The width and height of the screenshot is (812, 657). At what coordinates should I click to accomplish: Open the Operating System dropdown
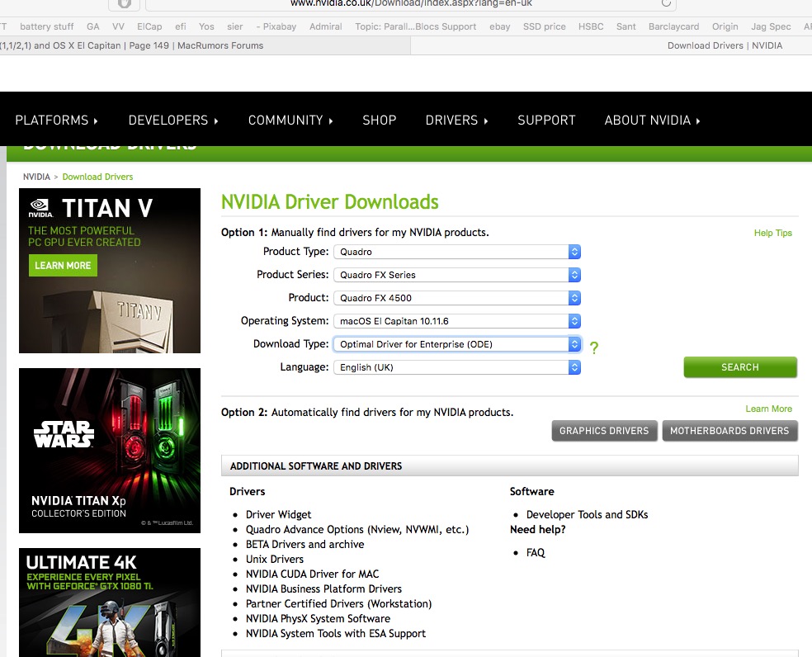[457, 321]
